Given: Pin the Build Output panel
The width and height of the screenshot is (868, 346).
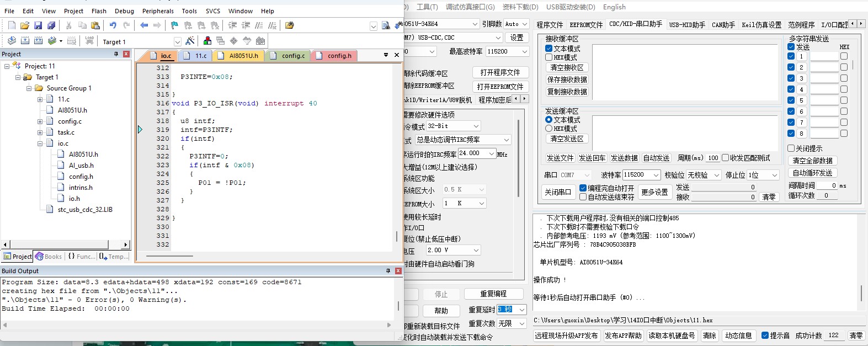Looking at the screenshot, I should [388, 271].
